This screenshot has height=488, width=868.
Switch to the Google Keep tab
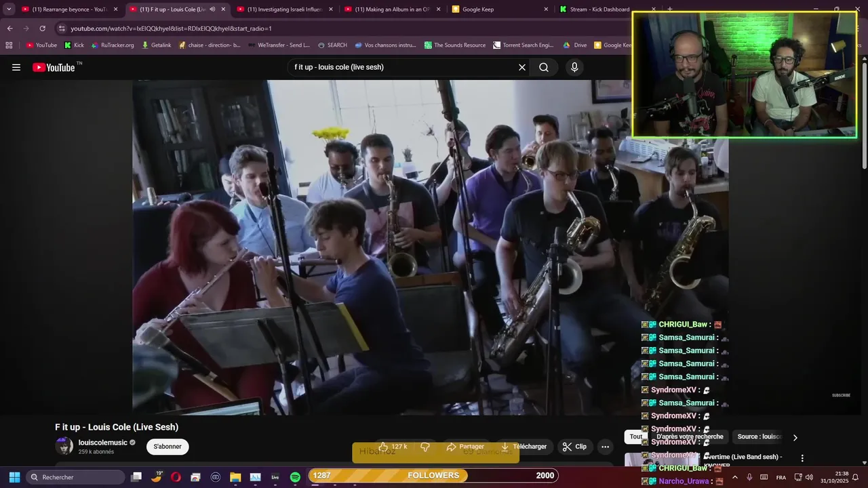(500, 9)
